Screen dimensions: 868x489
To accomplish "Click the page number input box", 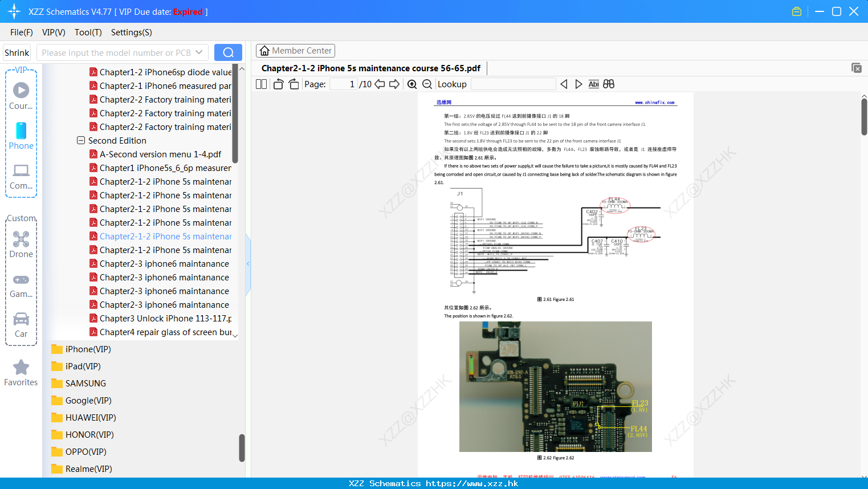I will [x=344, y=84].
